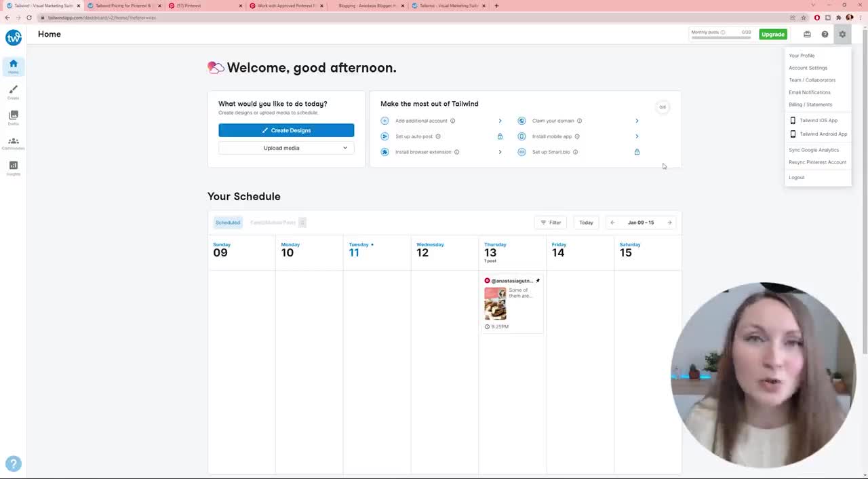Reload the page in the browser
The image size is (868, 479).
[29, 18]
